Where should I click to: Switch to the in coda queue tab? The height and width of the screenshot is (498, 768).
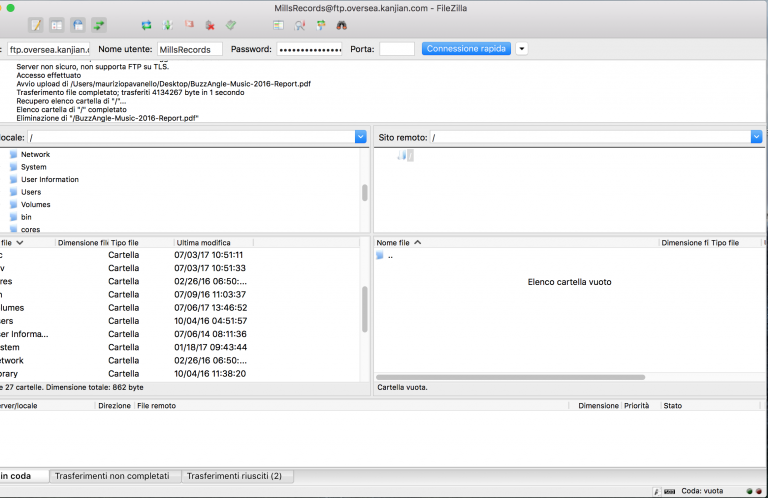point(23,476)
